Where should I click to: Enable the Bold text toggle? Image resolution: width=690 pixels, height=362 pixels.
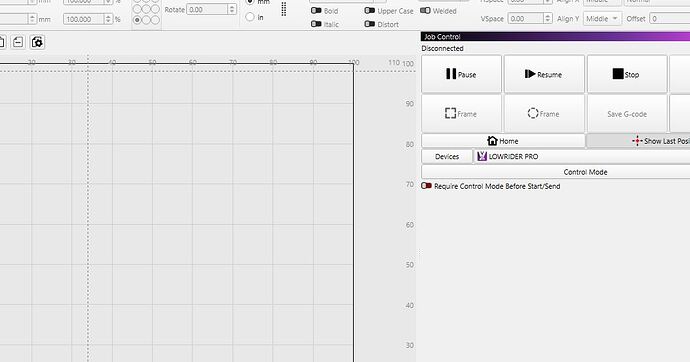click(x=316, y=11)
